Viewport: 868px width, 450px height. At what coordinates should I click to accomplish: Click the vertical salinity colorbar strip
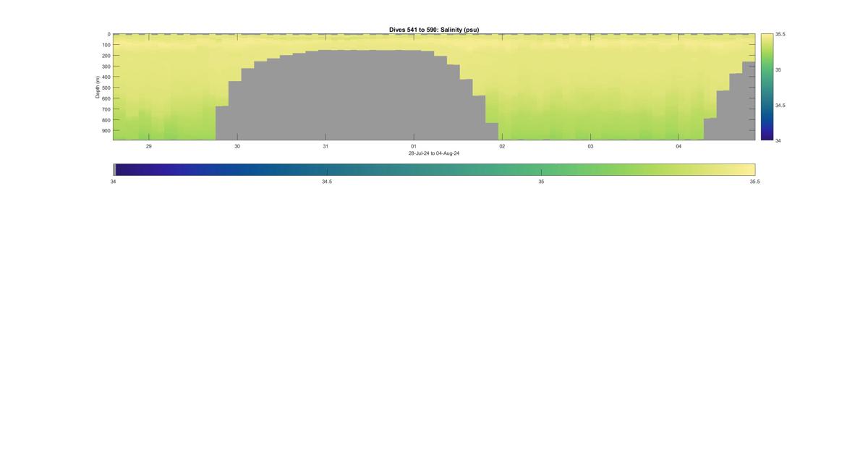point(767,87)
